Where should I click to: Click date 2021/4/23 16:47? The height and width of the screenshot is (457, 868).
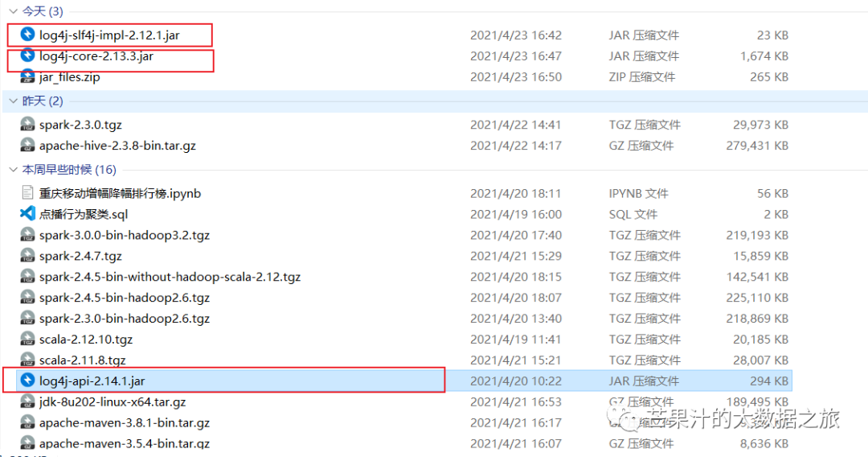click(x=516, y=56)
